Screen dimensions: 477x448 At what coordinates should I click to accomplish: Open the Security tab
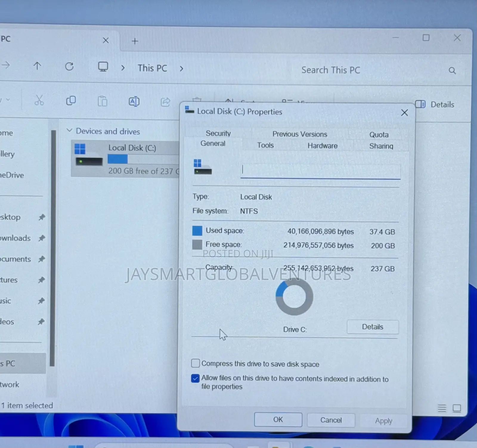[x=218, y=133]
